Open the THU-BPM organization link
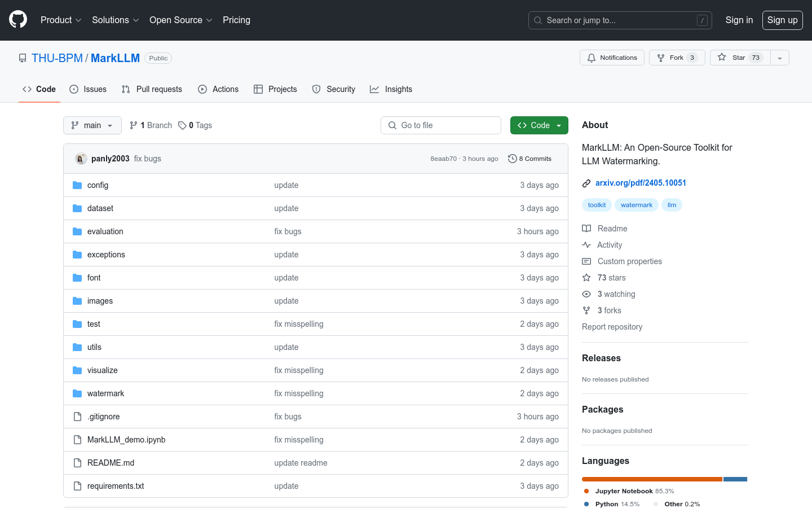Image resolution: width=812 pixels, height=508 pixels. (57, 58)
